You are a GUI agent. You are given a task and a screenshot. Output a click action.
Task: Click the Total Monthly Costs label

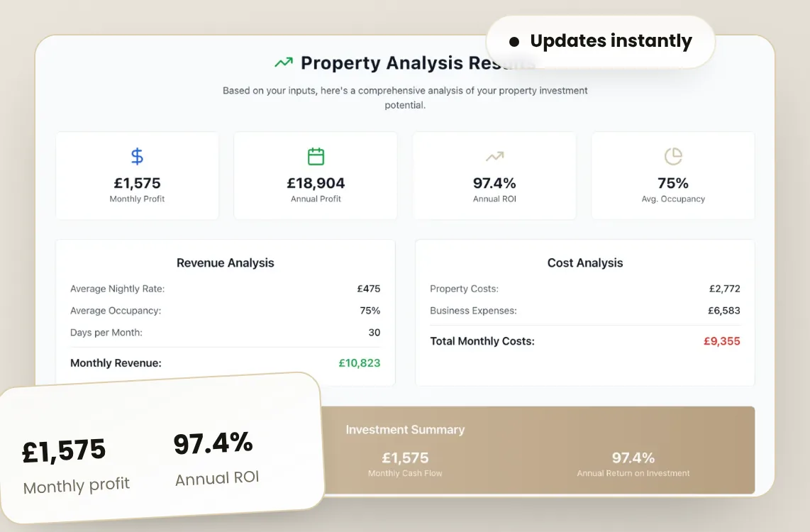pos(482,341)
